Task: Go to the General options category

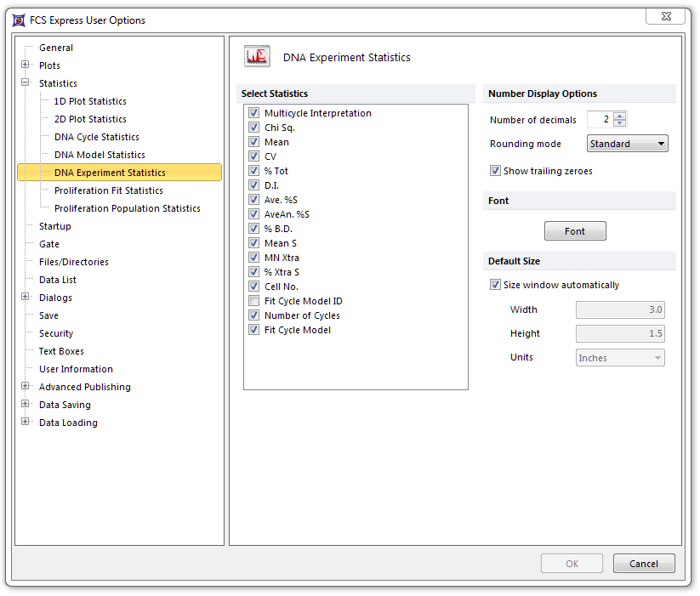Action: click(x=56, y=48)
